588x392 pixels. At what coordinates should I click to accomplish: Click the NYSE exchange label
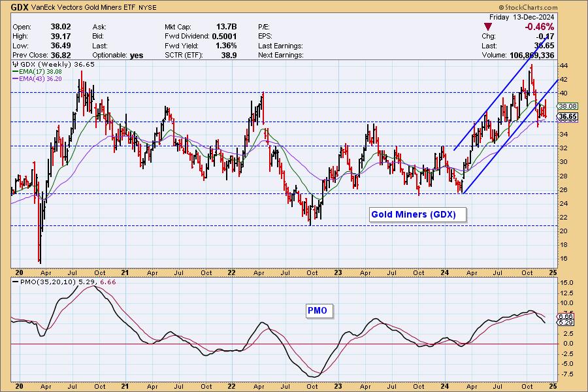click(x=148, y=7)
